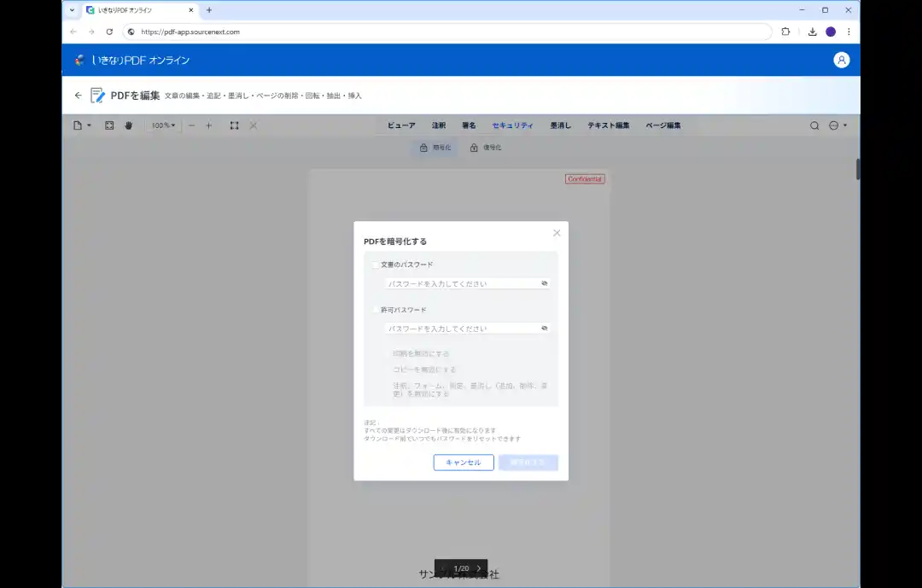
Task: Switch to the ページ編集 tab
Action: click(662, 125)
